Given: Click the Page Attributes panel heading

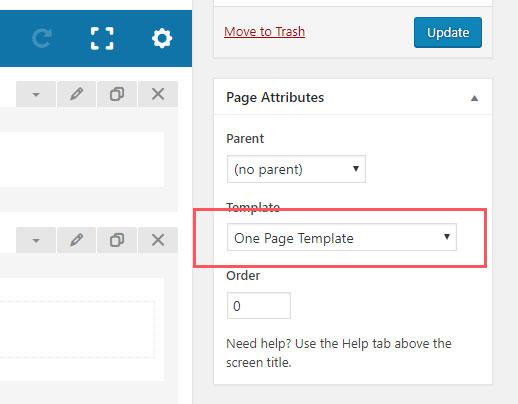Looking at the screenshot, I should click(x=275, y=97).
